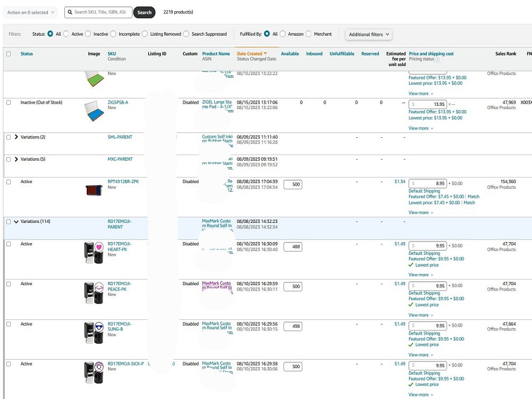The height and width of the screenshot is (399, 532).
Task: Sort by the Product Name column header
Action: click(x=216, y=54)
